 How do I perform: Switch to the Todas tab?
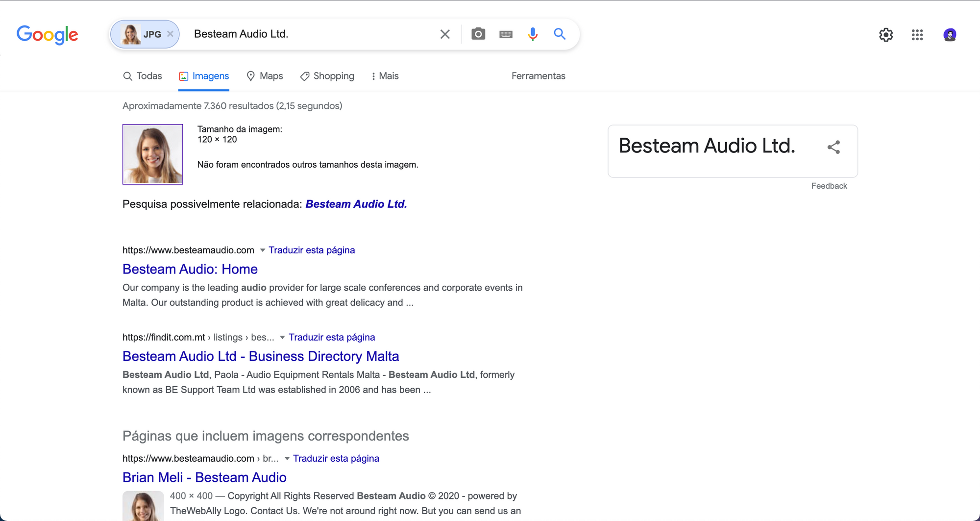click(x=143, y=76)
